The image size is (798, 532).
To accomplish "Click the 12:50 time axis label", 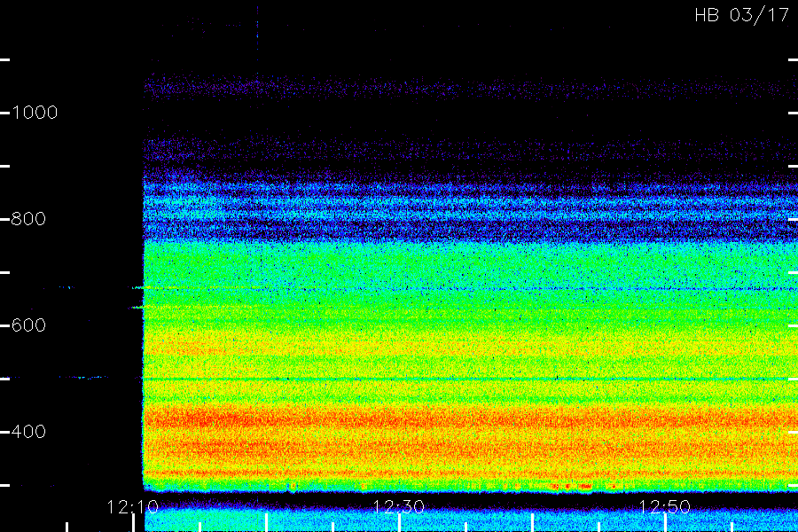I will tap(664, 507).
